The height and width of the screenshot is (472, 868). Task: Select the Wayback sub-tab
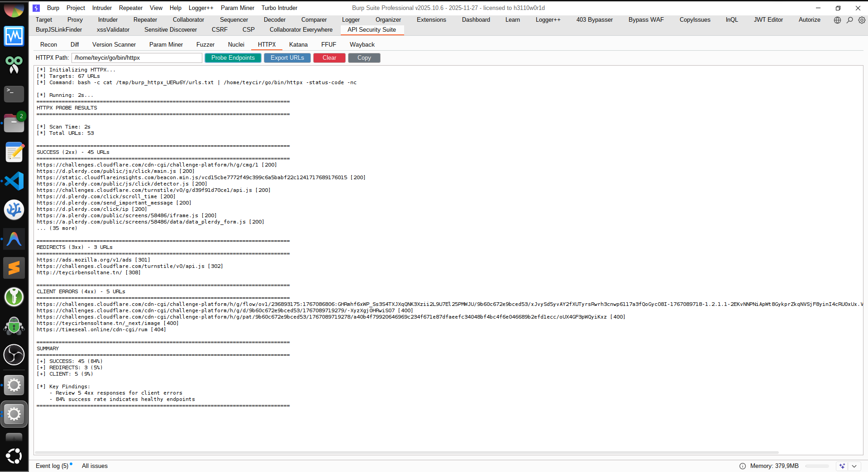pyautogui.click(x=362, y=45)
